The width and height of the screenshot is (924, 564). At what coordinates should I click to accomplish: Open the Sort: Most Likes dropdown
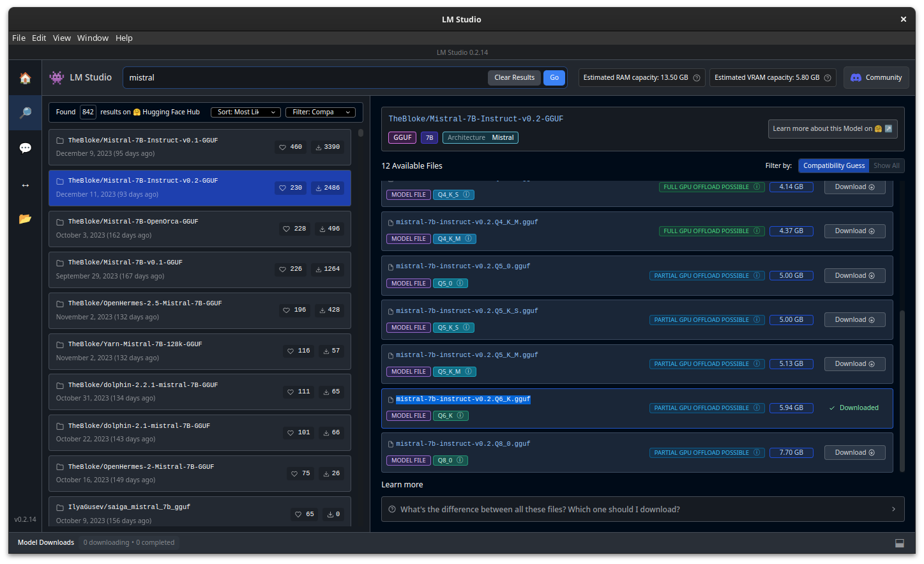(x=246, y=112)
